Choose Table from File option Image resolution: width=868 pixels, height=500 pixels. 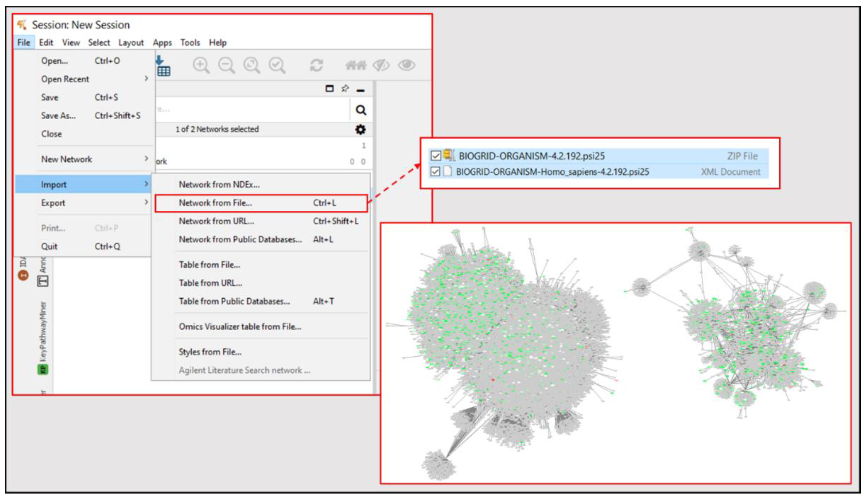click(209, 265)
